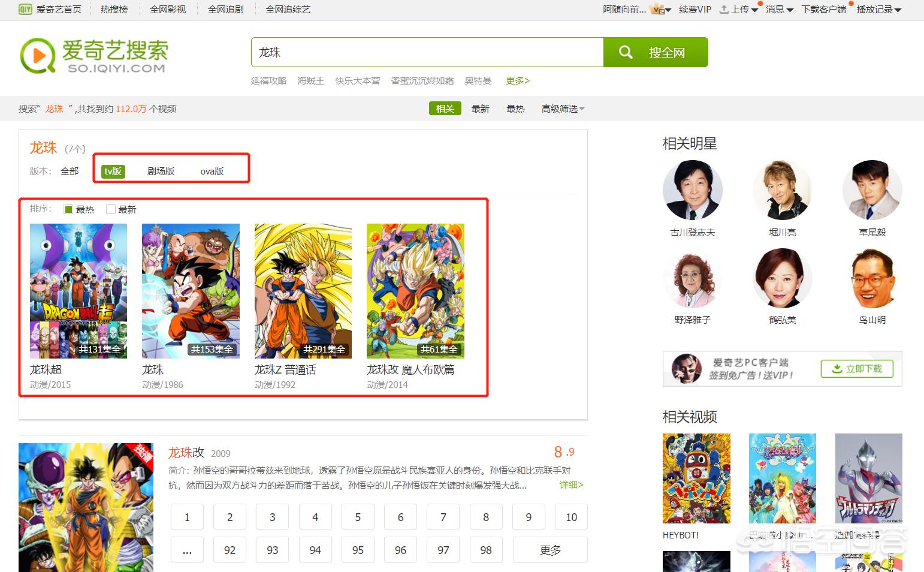
Task: Expand the synopsis with 详细>
Action: coord(571,484)
